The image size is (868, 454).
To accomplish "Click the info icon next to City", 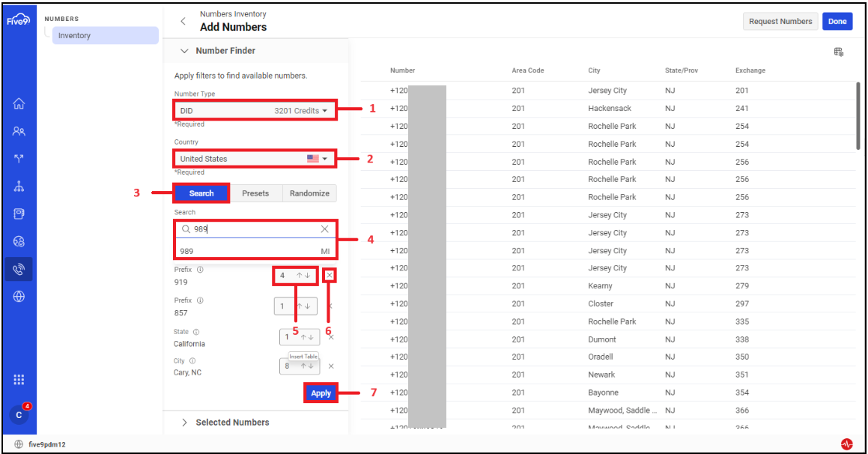I will pos(192,360).
